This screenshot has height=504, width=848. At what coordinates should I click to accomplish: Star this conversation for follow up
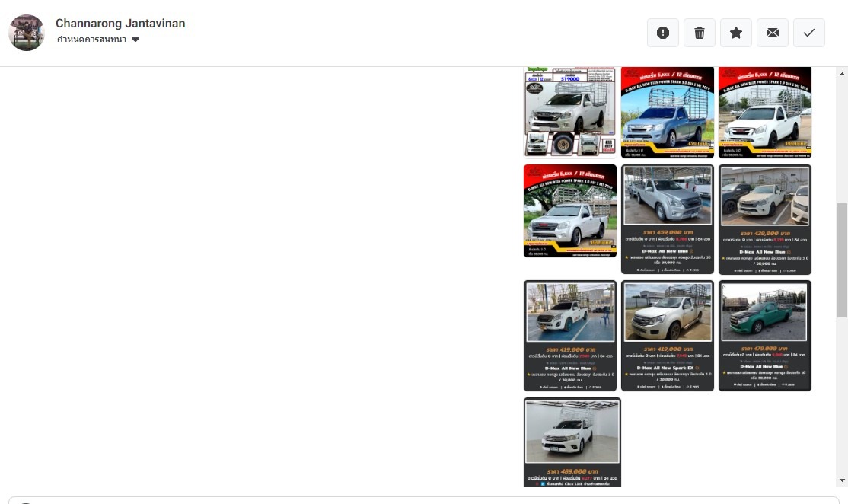(735, 33)
